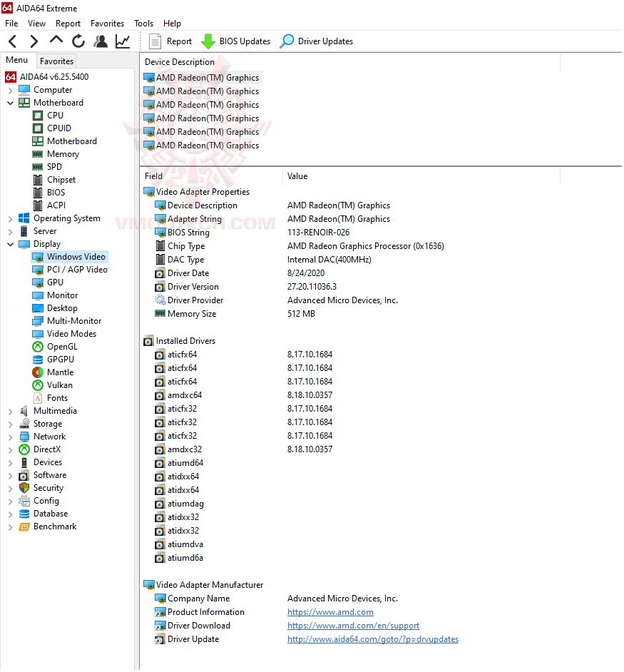Expand the Multimedia tree node
The height and width of the screenshot is (672, 624).
(10, 412)
